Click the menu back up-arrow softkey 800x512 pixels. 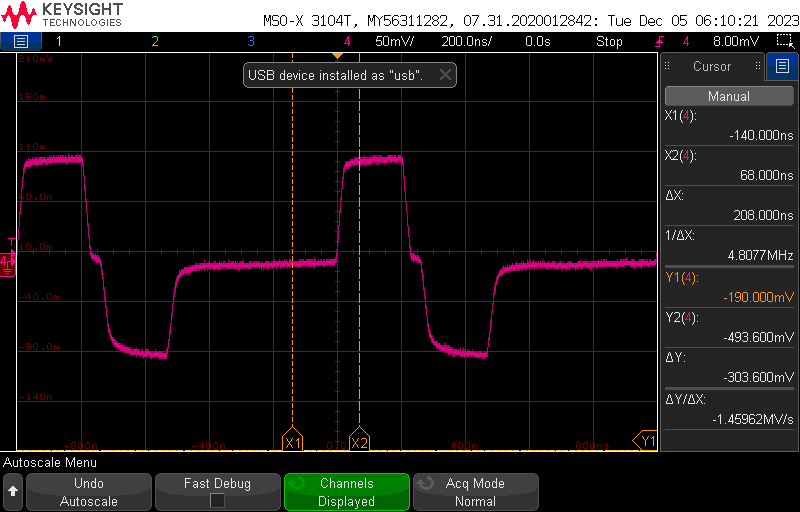tap(13, 492)
